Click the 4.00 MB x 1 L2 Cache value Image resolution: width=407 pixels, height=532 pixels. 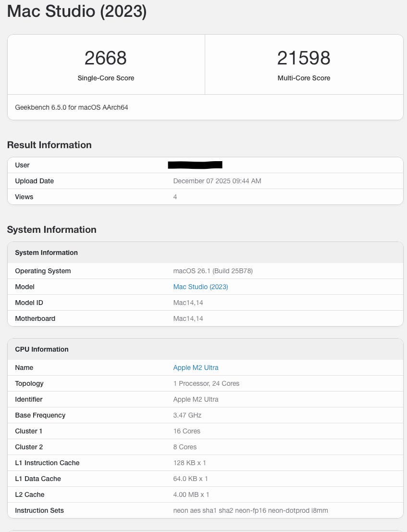(191, 494)
